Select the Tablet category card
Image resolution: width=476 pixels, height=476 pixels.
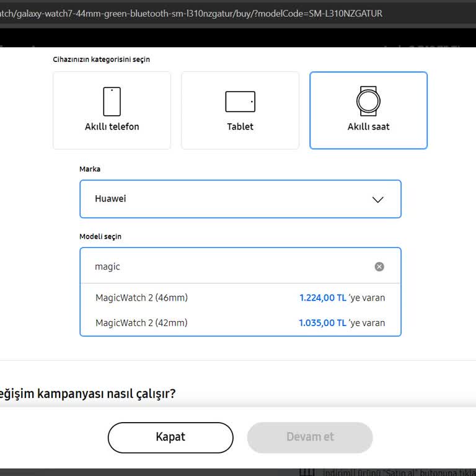click(240, 110)
